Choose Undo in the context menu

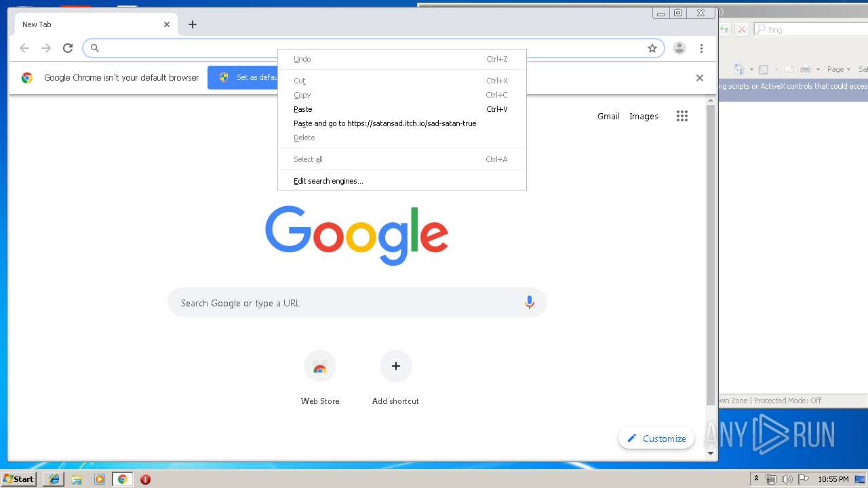402,59
